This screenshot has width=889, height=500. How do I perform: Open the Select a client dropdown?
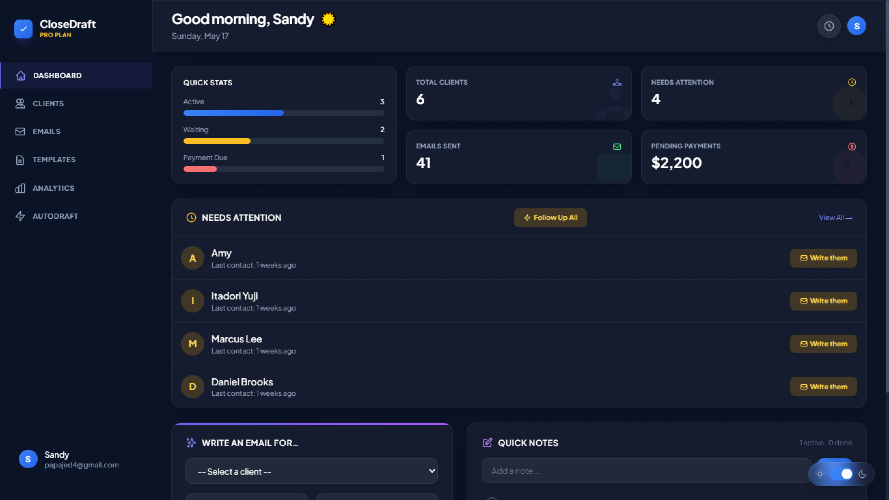point(311,471)
